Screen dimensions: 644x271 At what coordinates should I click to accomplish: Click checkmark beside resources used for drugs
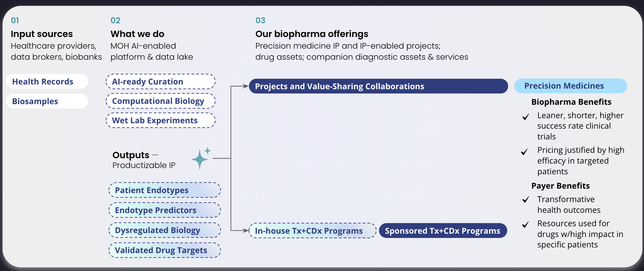pos(526,224)
